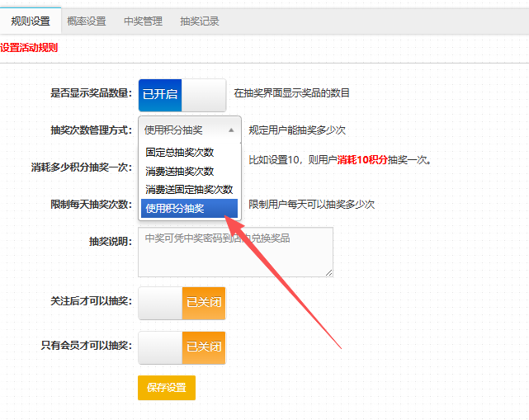The image size is (529, 420).
Task: Click the red 设置活动规则 heading
Action: [29, 48]
